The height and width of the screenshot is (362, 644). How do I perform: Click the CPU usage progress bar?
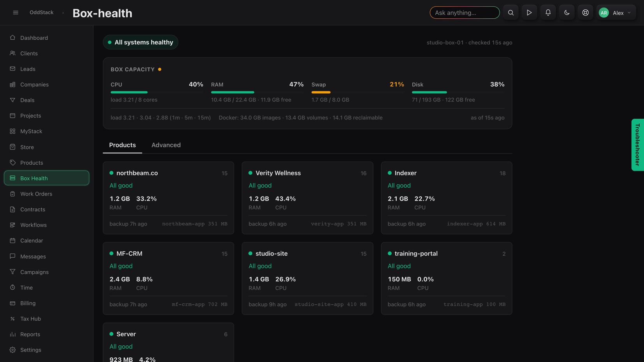(157, 92)
